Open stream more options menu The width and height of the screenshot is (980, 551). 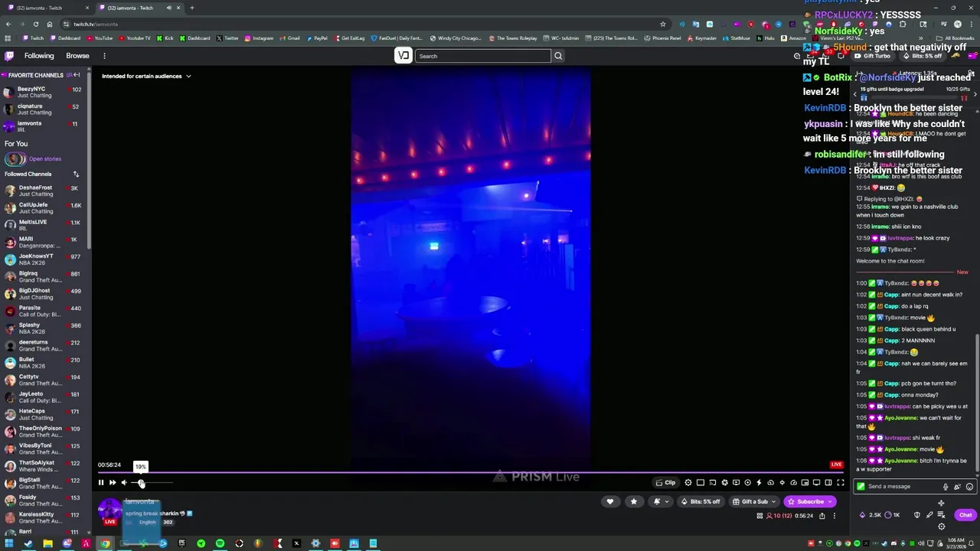click(x=835, y=516)
